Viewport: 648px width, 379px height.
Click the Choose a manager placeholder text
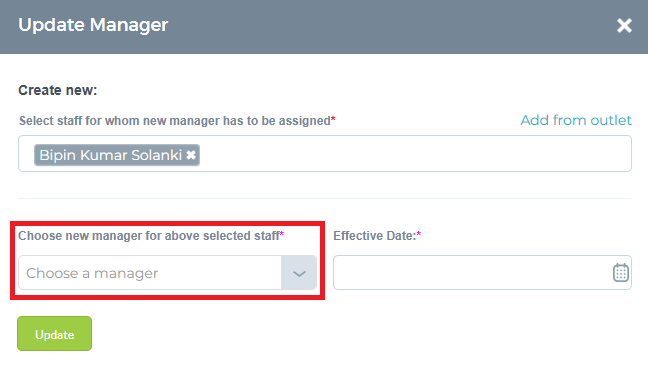pos(92,273)
